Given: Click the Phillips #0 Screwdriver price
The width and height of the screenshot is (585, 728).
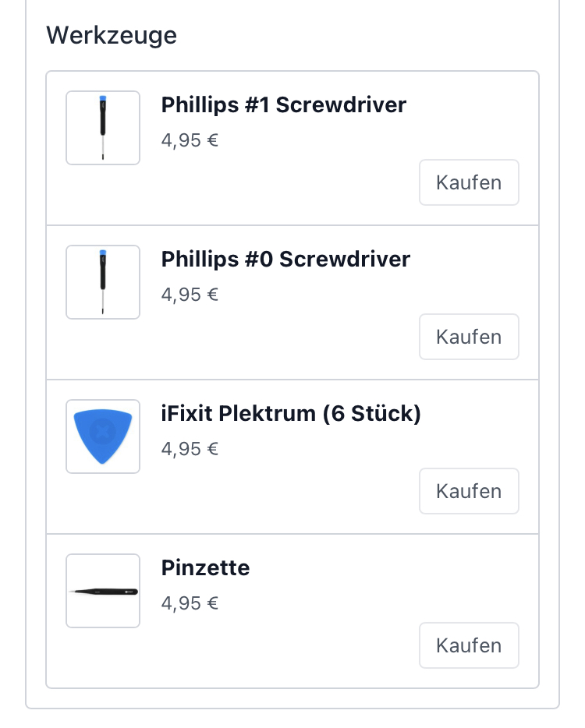Looking at the screenshot, I should 190,295.
